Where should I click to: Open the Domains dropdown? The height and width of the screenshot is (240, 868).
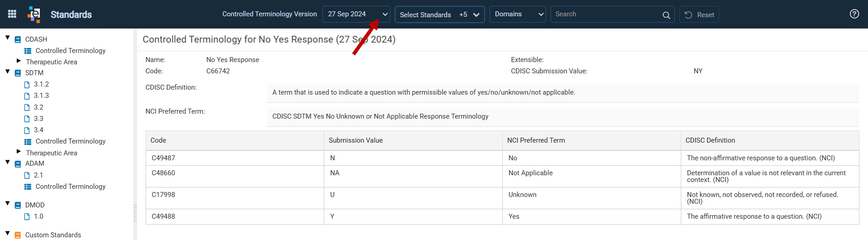(518, 14)
